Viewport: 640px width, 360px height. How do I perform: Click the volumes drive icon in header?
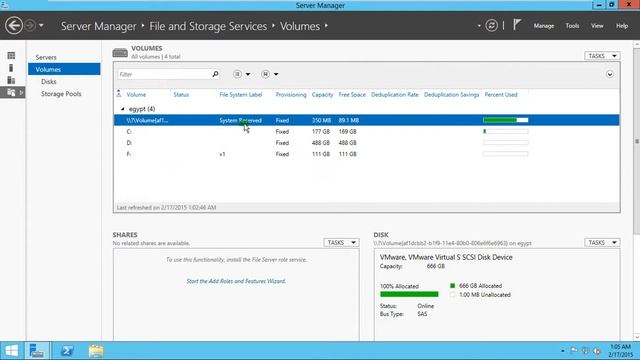pyautogui.click(x=120, y=53)
